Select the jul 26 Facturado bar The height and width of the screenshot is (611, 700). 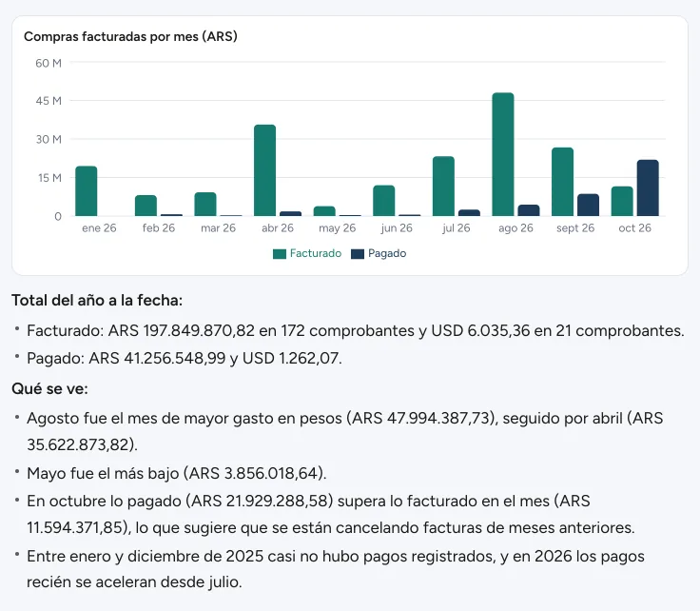443,187
